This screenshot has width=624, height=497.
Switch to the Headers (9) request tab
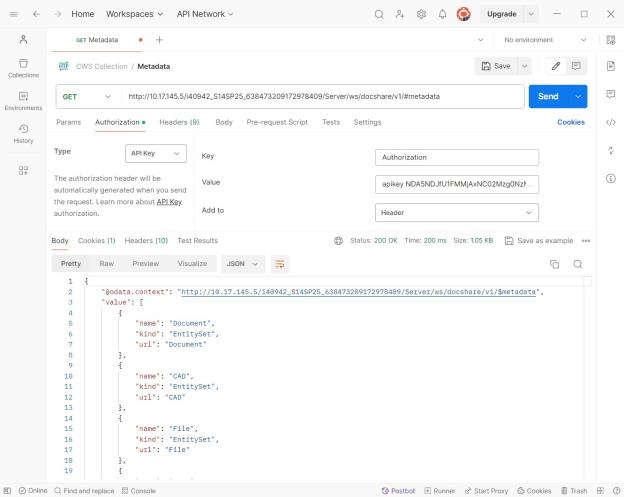click(179, 122)
